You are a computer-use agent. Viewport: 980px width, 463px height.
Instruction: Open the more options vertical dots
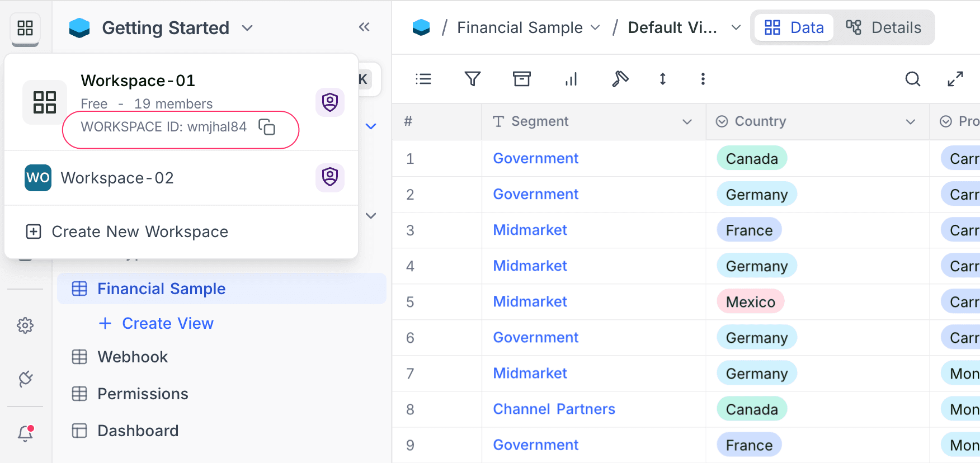coord(703,79)
